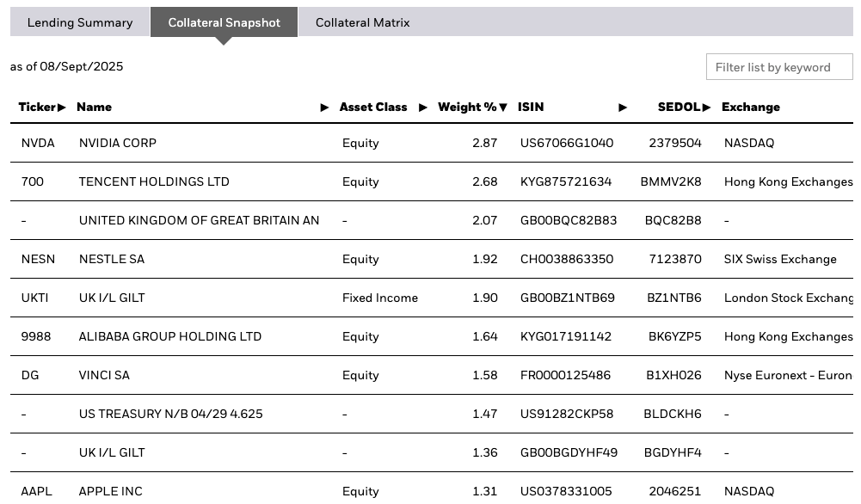Image resolution: width=861 pixels, height=504 pixels.
Task: Select TENCENT HOLDINGS LTD row name
Action: 154,181
